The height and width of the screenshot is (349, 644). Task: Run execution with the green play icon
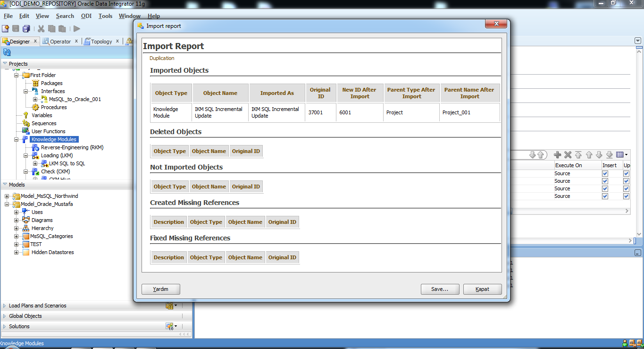click(x=76, y=29)
